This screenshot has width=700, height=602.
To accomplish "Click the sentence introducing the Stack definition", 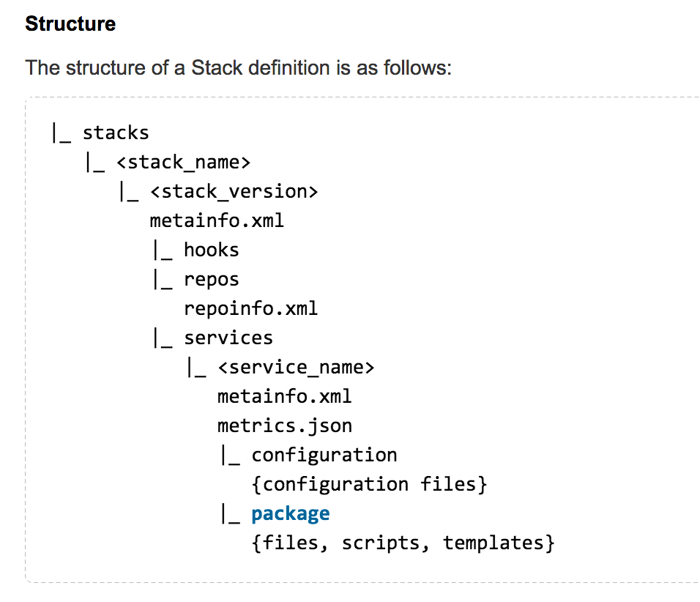I will tap(239, 68).
